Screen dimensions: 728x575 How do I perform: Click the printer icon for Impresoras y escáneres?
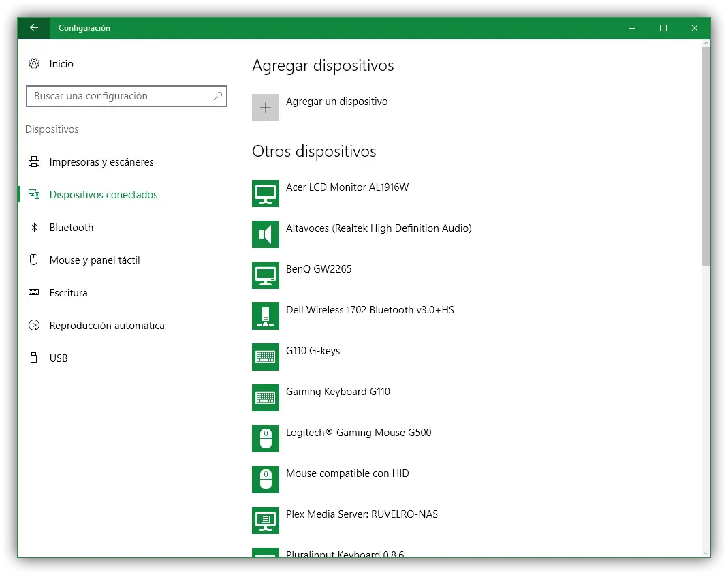coord(34,161)
